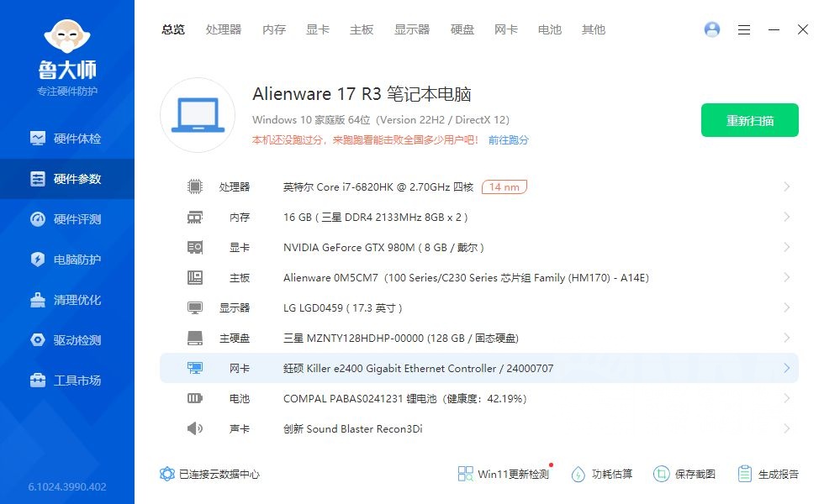The width and height of the screenshot is (824, 504).
Task: Click 生成报告 to generate report
Action: 768,474
